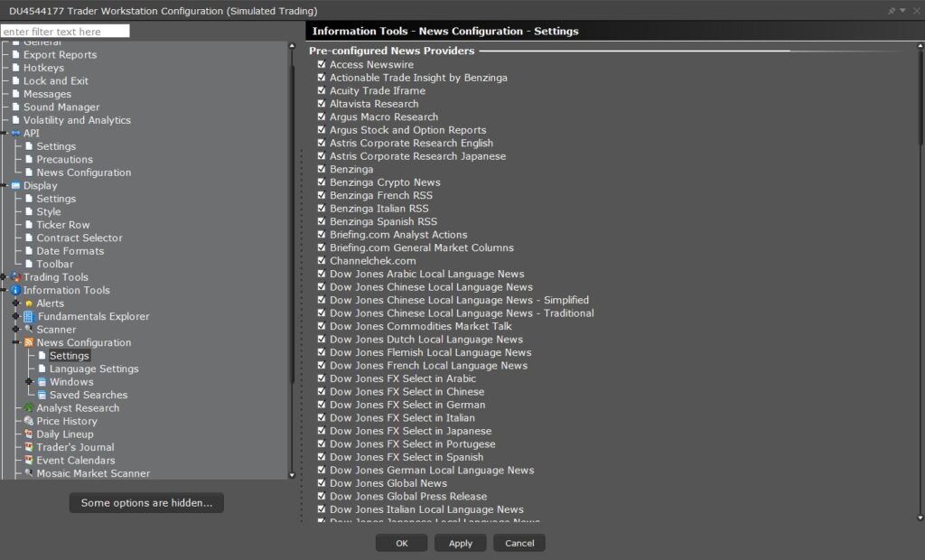Click the pin icon in title bar

(892, 11)
